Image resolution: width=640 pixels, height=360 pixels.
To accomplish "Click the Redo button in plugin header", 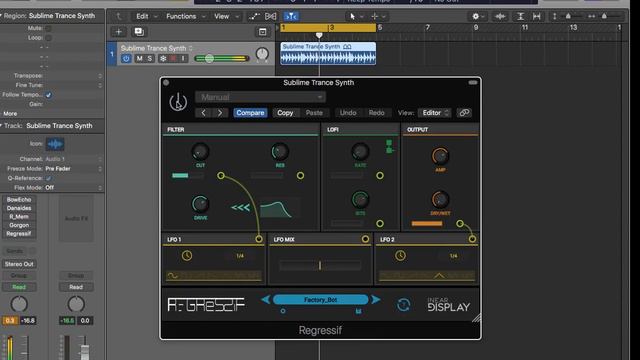I will [x=376, y=113].
